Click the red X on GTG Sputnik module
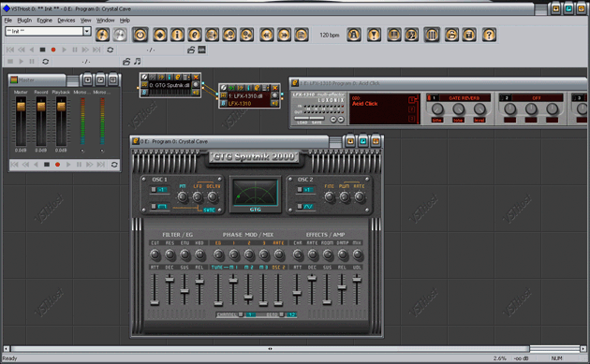This screenshot has width=590, height=364. click(x=196, y=77)
